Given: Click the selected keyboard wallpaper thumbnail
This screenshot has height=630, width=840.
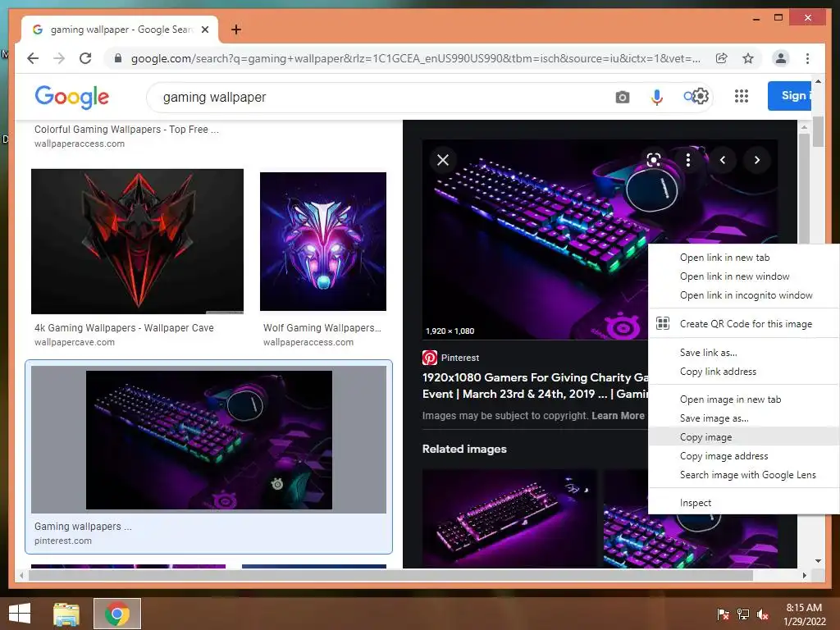Looking at the screenshot, I should point(209,440).
